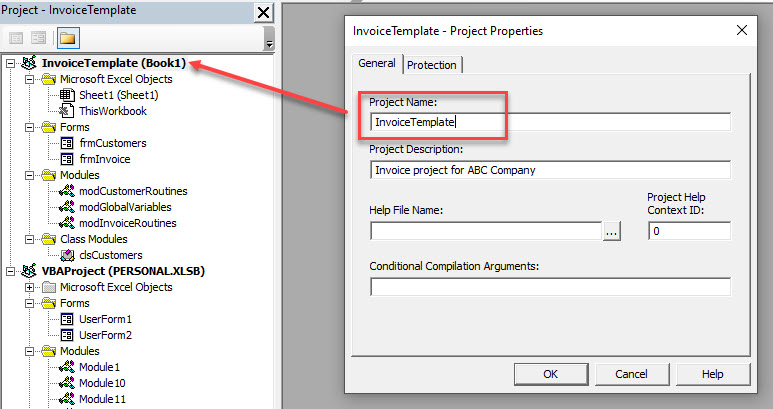Select the modGlobalVariables module icon

[67, 207]
